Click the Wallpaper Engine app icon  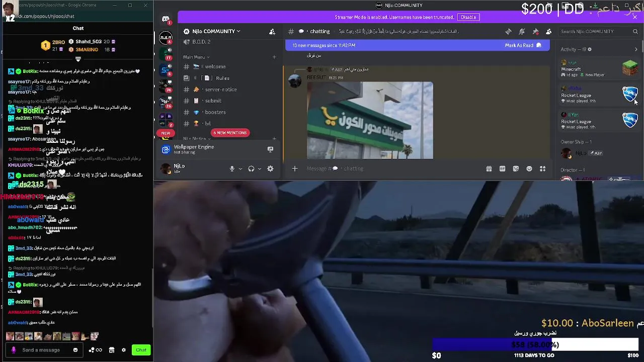[166, 149]
